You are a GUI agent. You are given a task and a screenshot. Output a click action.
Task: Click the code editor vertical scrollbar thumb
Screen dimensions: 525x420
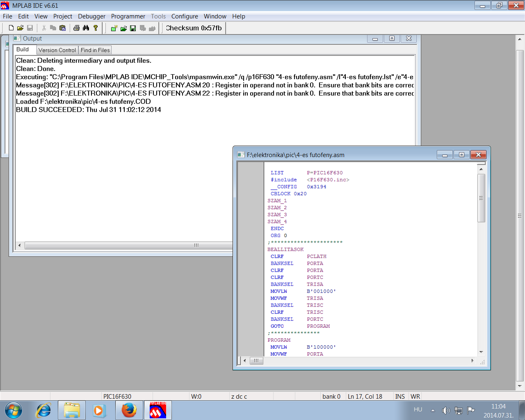coord(481,198)
